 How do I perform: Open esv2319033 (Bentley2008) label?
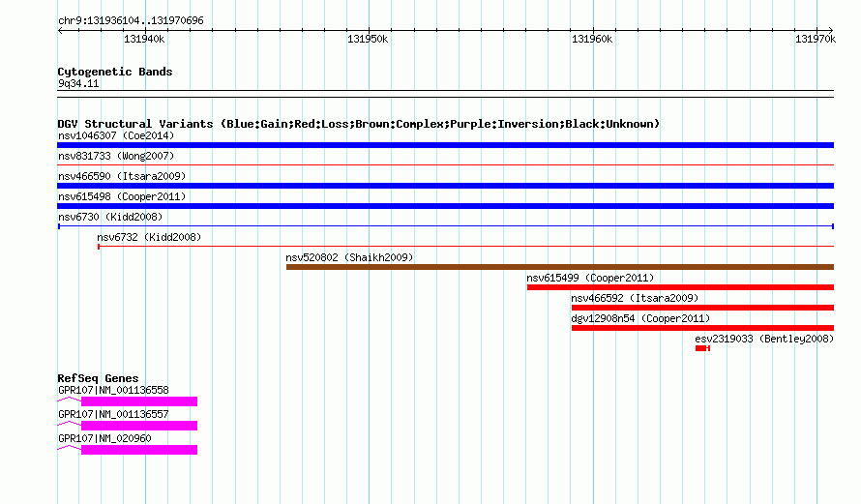point(764,339)
